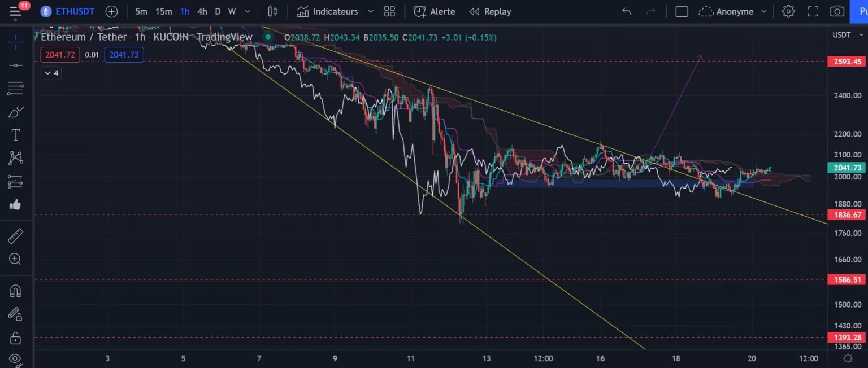
Task: Select the crosshair cursor tool
Action: (x=16, y=42)
